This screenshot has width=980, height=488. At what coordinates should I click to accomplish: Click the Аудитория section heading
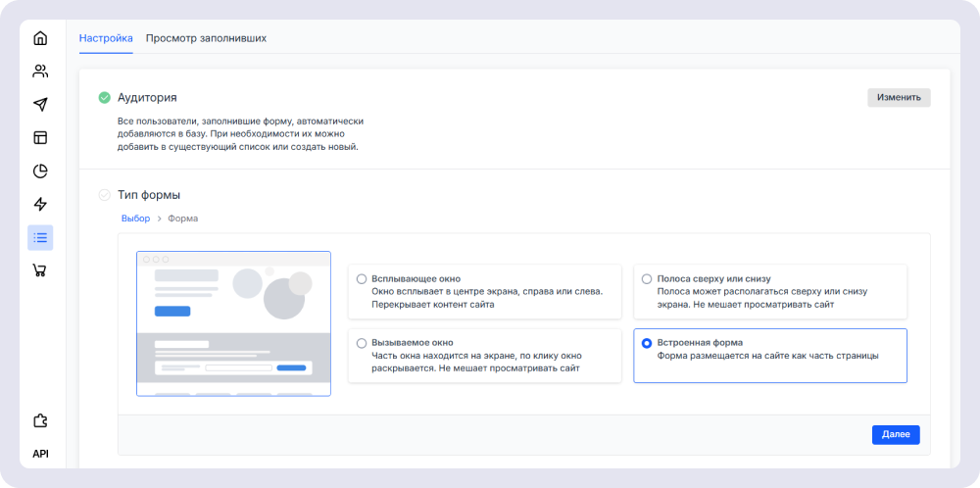(147, 97)
